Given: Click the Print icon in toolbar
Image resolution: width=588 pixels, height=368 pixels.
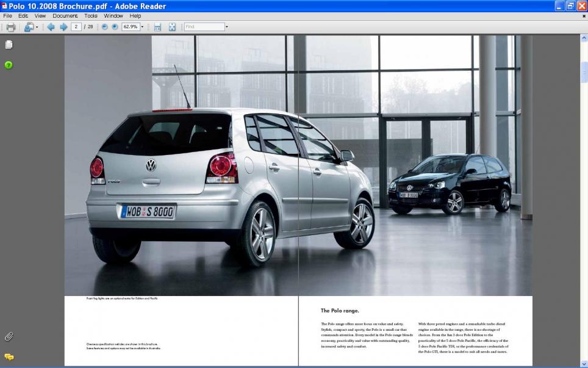Looking at the screenshot, I should coord(10,27).
